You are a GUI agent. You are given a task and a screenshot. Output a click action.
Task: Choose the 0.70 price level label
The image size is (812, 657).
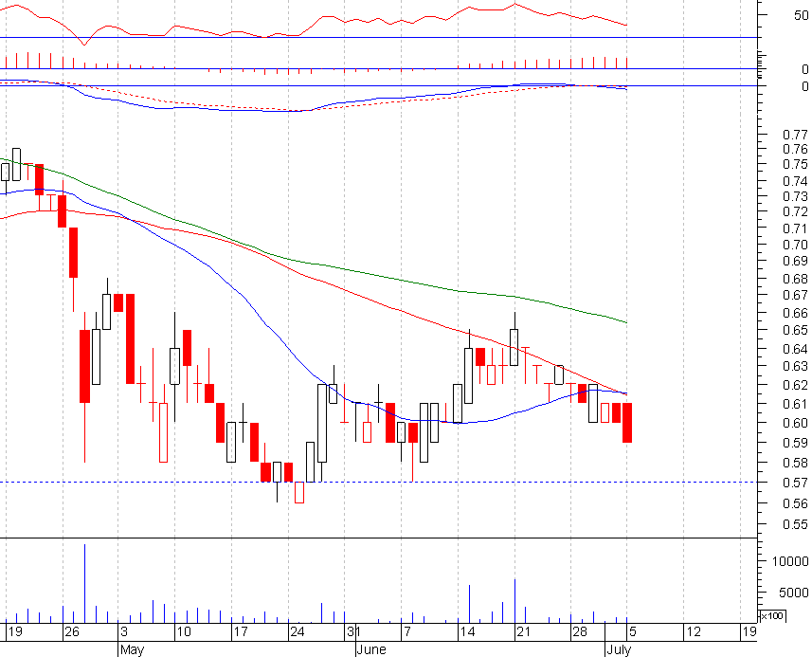(795, 245)
